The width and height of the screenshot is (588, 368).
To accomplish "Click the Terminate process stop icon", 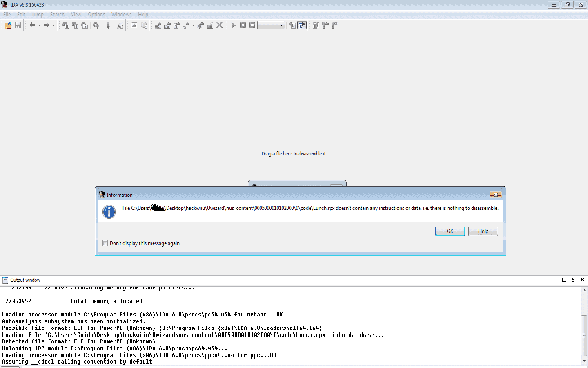I will [x=252, y=25].
